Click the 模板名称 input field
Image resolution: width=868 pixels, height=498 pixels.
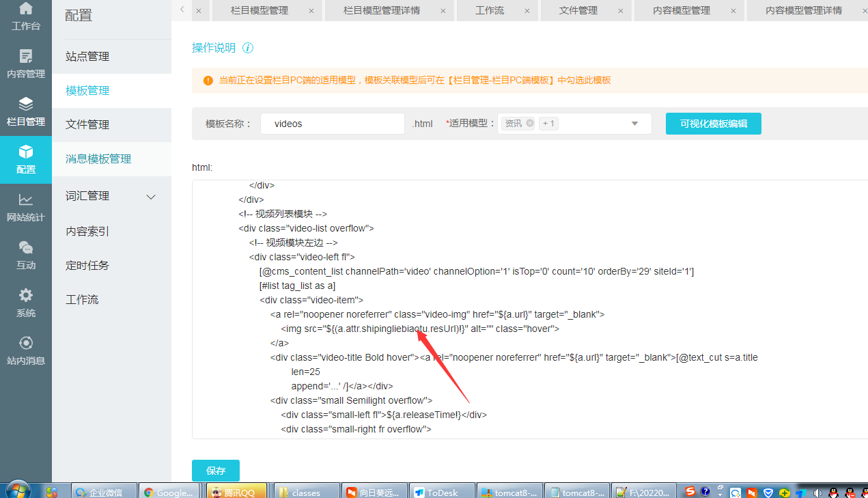click(x=332, y=124)
